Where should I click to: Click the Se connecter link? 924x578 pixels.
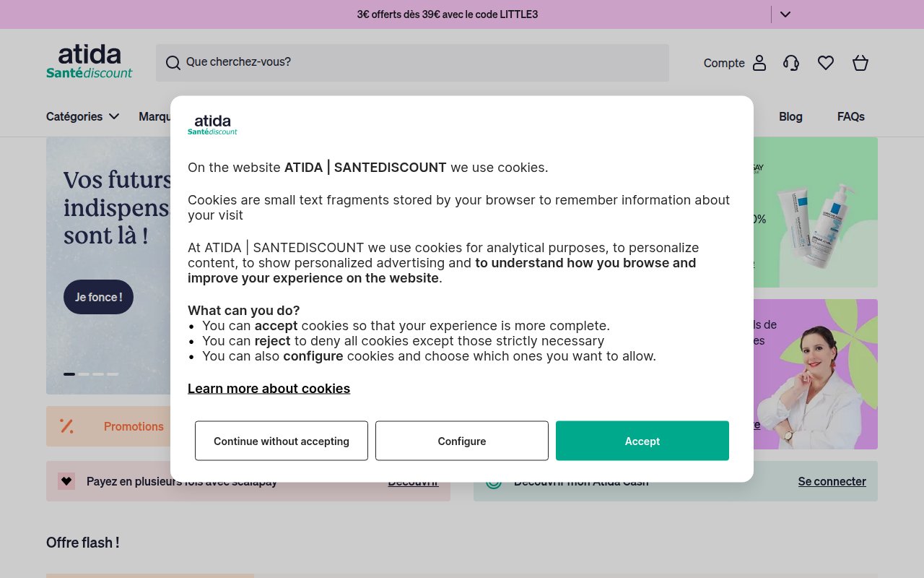point(832,481)
